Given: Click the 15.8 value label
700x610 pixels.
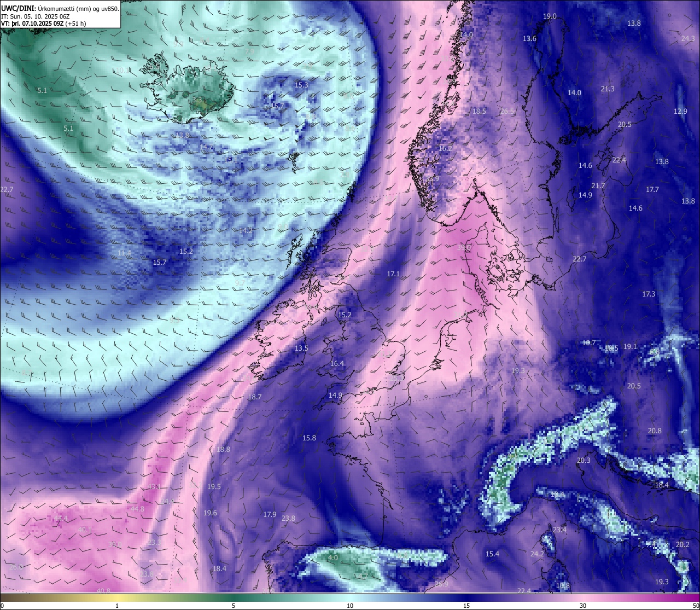Looking at the screenshot, I should [309, 438].
